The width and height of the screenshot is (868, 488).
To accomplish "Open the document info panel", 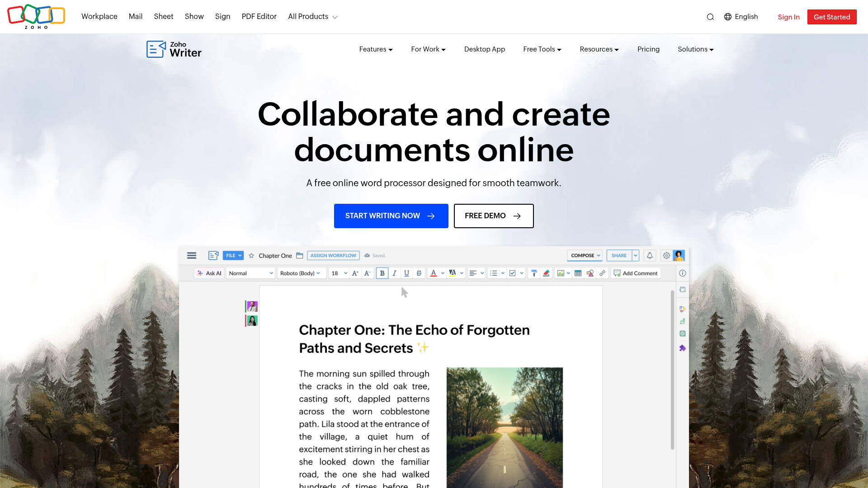I will click(683, 273).
